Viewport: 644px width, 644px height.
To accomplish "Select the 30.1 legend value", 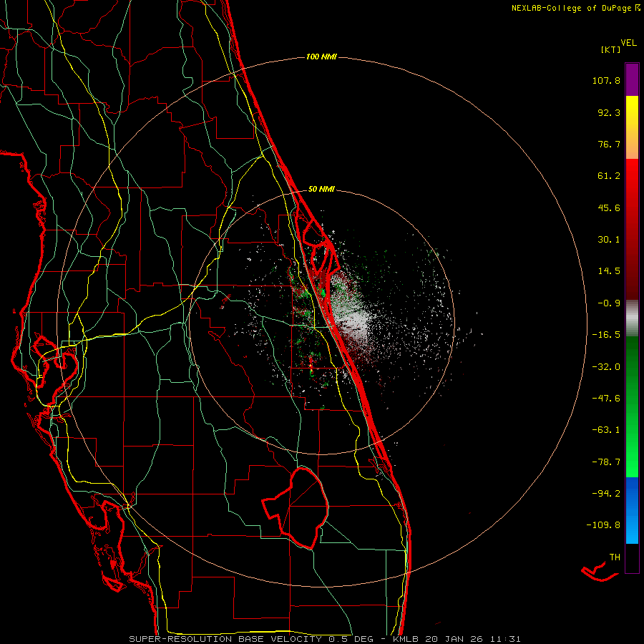I will click(609, 240).
